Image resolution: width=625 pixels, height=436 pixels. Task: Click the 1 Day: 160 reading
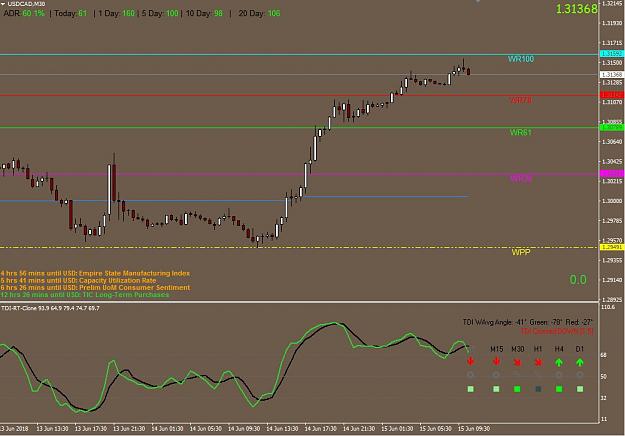coord(116,14)
